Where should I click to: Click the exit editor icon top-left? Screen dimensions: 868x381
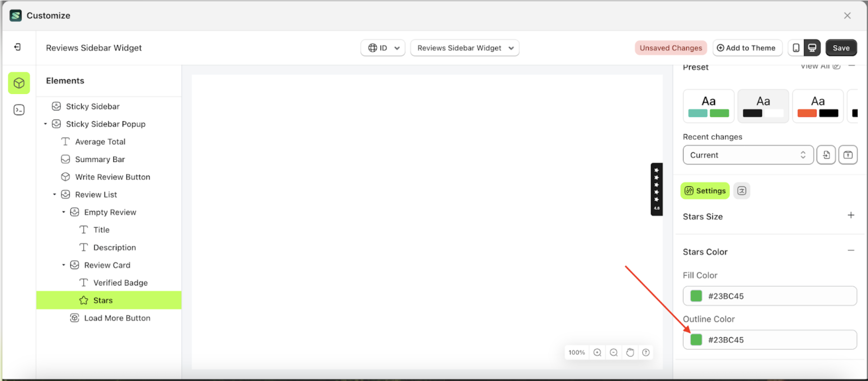tap(18, 47)
